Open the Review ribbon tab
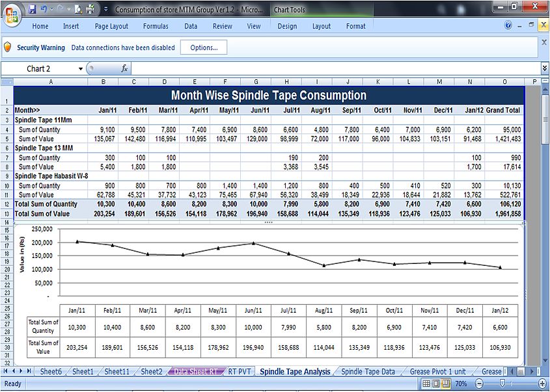This screenshot has width=550, height=392. (x=223, y=26)
